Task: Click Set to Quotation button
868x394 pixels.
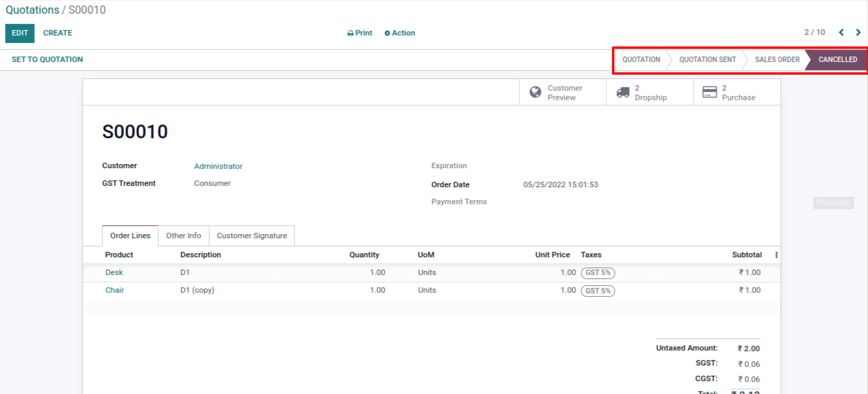Action: (x=47, y=59)
